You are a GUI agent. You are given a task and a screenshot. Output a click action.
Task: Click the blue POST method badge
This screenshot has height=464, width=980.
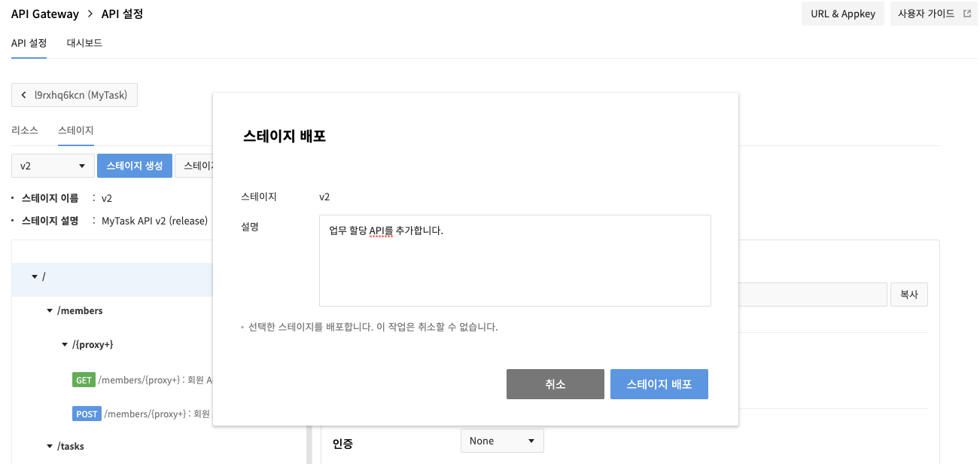pos(87,414)
